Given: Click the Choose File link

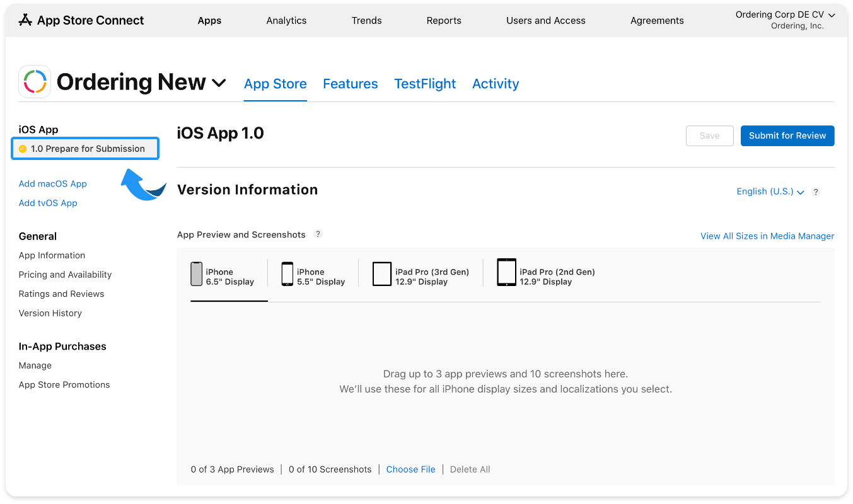Looking at the screenshot, I should pyautogui.click(x=410, y=469).
